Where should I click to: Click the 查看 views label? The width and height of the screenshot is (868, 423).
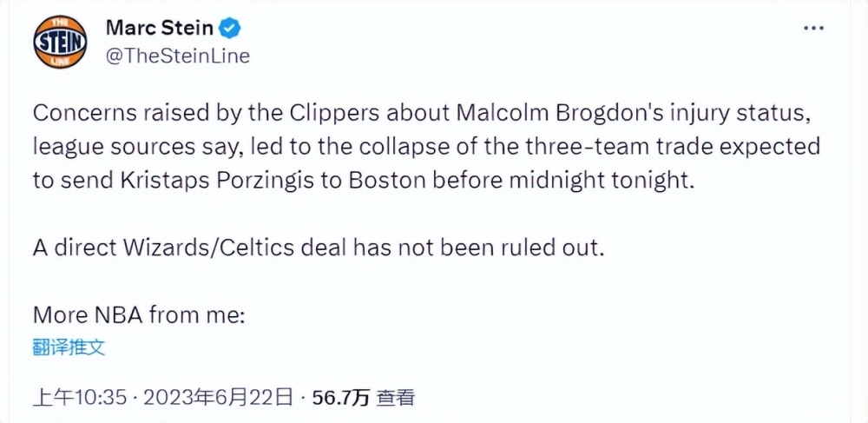click(395, 398)
